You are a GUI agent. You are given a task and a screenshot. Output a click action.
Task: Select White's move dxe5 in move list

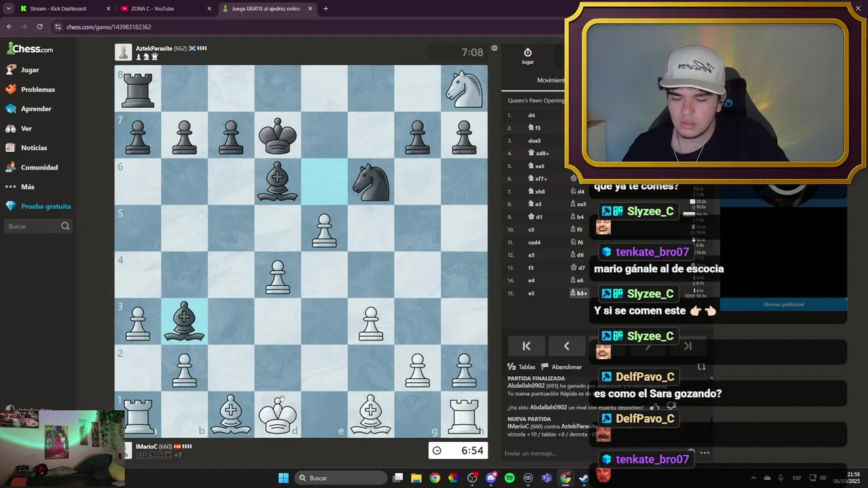pyautogui.click(x=534, y=141)
